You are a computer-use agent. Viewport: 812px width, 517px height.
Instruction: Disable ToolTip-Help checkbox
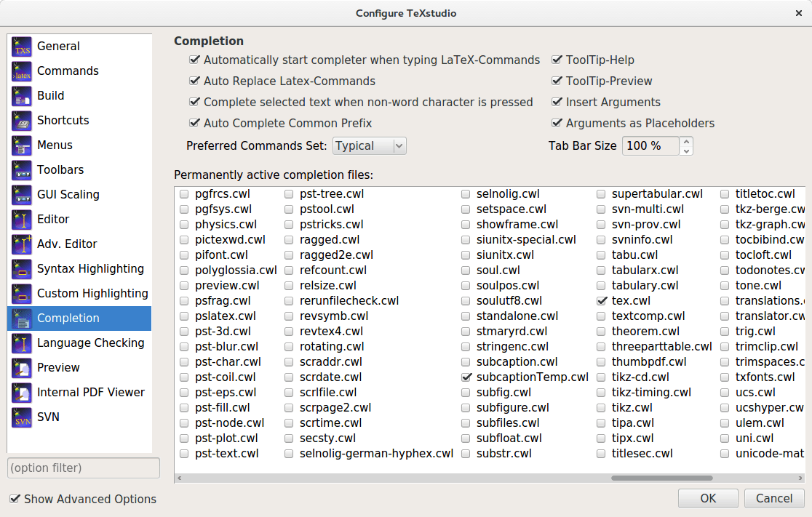(557, 60)
